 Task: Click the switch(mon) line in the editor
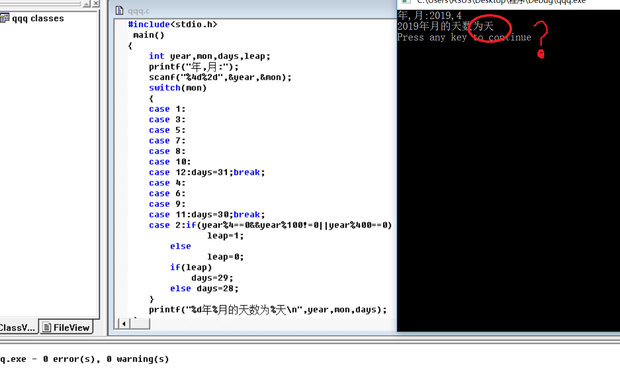178,88
